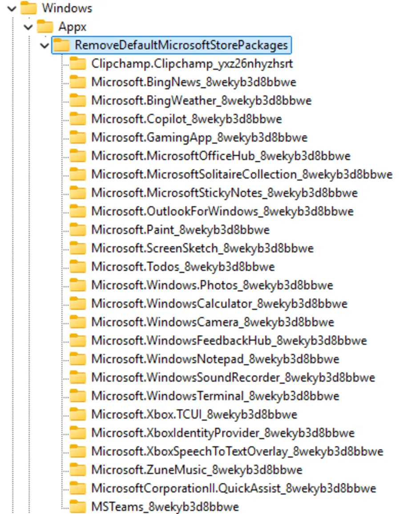Select Microsoft.Todos_8wekyb3d8bbwe key
The width and height of the screenshot is (420, 514).
183,267
